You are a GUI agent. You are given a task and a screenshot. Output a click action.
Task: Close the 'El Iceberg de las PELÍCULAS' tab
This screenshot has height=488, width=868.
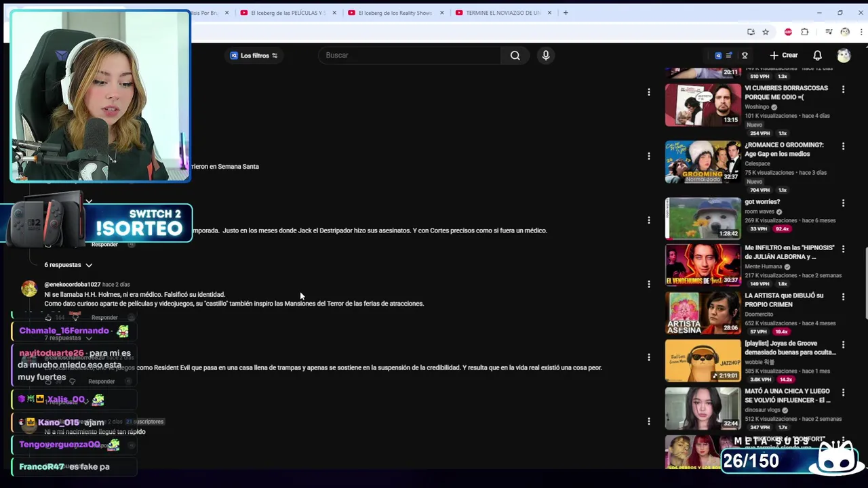click(x=334, y=12)
